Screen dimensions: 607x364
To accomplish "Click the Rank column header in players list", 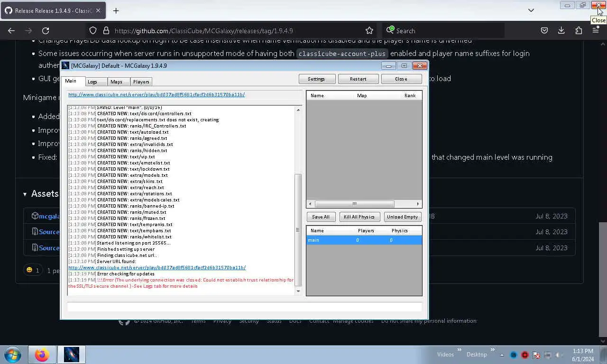I will click(x=410, y=95).
